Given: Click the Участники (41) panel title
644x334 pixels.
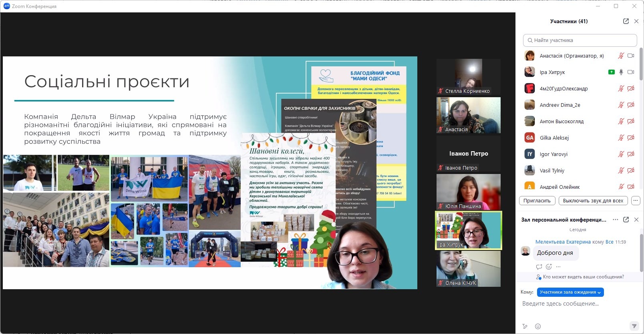Looking at the screenshot, I should coord(569,21).
